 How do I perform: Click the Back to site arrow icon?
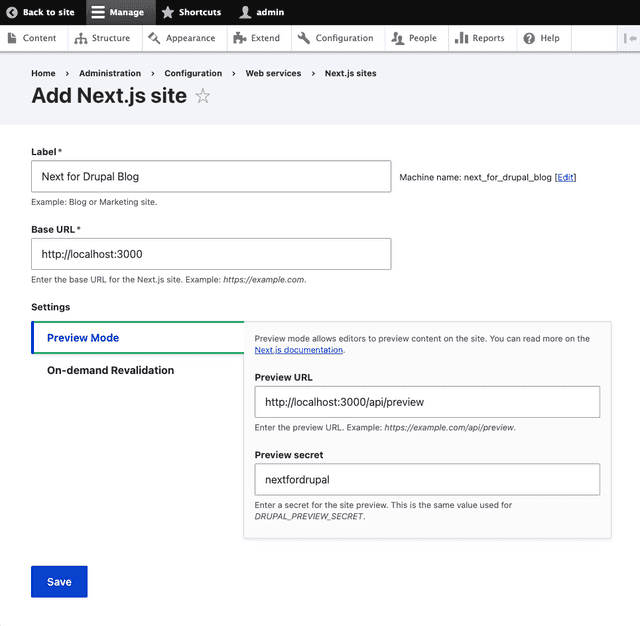(x=12, y=12)
